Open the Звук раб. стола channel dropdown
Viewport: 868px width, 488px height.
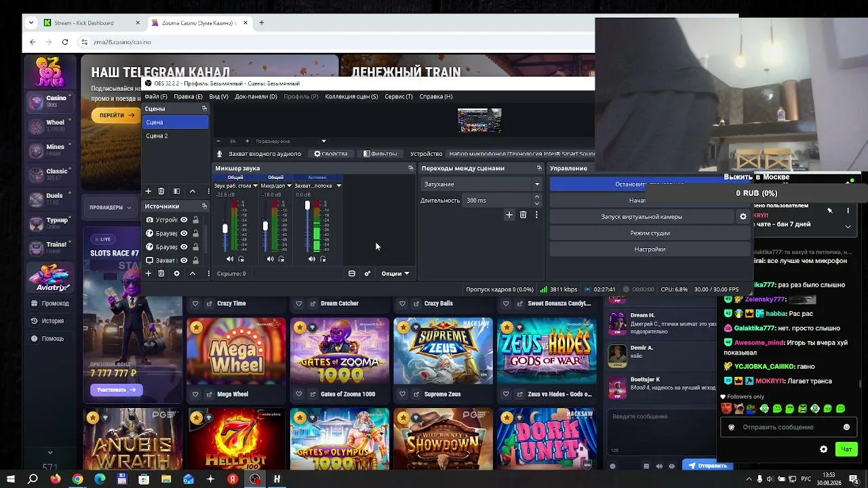click(x=256, y=186)
